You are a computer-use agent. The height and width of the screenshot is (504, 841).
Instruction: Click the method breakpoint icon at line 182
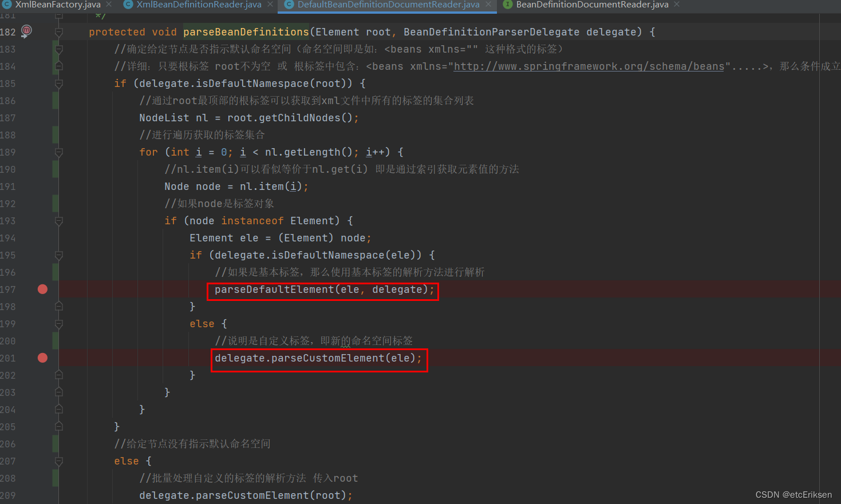(26, 31)
